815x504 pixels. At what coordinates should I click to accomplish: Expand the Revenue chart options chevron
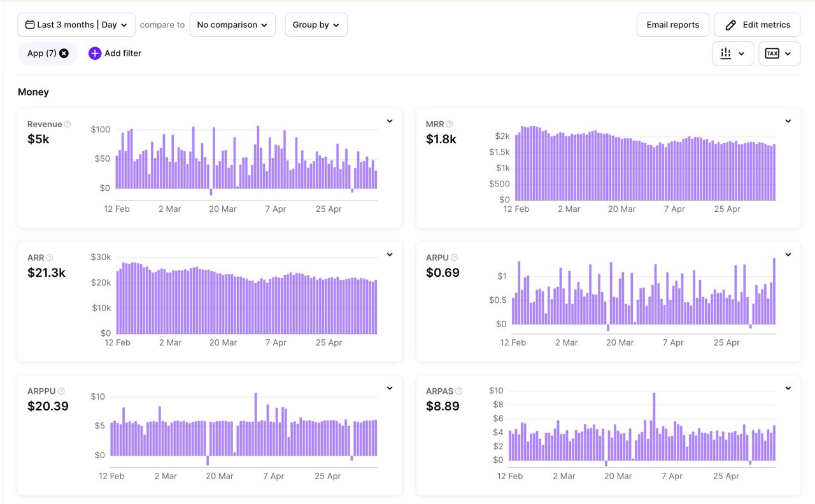pos(390,121)
